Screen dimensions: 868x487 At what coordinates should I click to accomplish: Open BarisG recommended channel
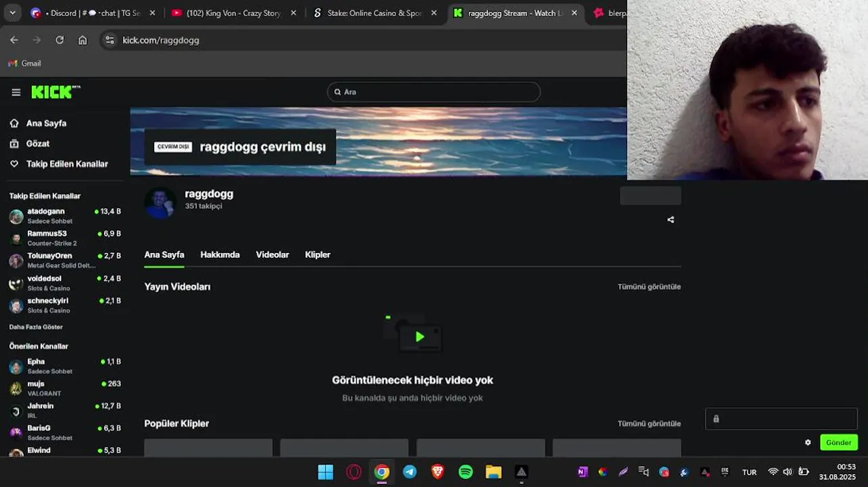65,433
